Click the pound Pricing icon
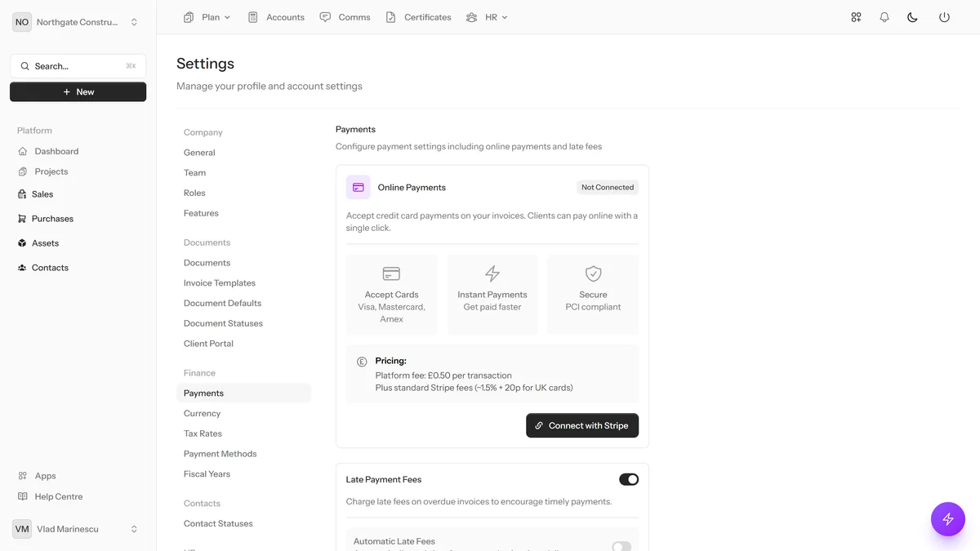980x551 pixels. tap(362, 362)
